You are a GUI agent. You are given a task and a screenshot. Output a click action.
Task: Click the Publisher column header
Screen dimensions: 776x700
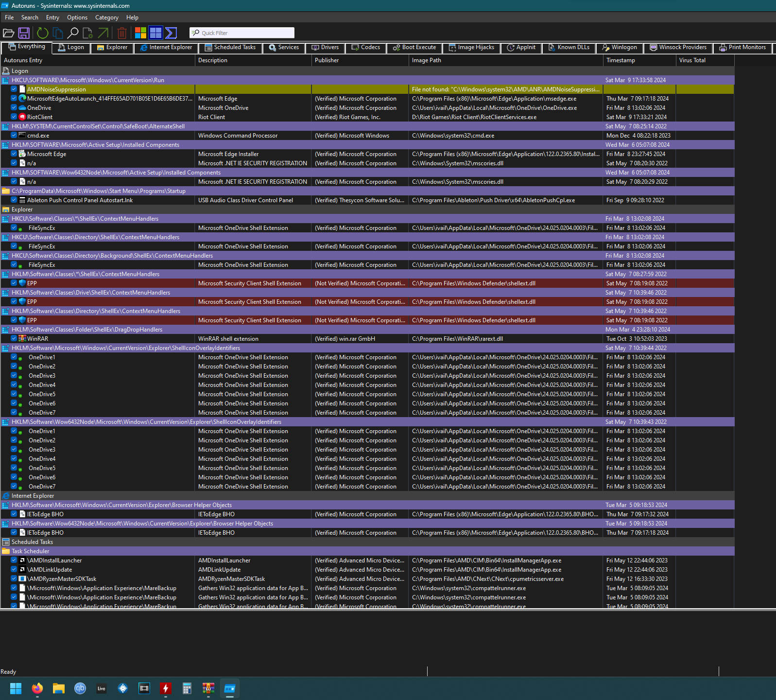tap(327, 60)
